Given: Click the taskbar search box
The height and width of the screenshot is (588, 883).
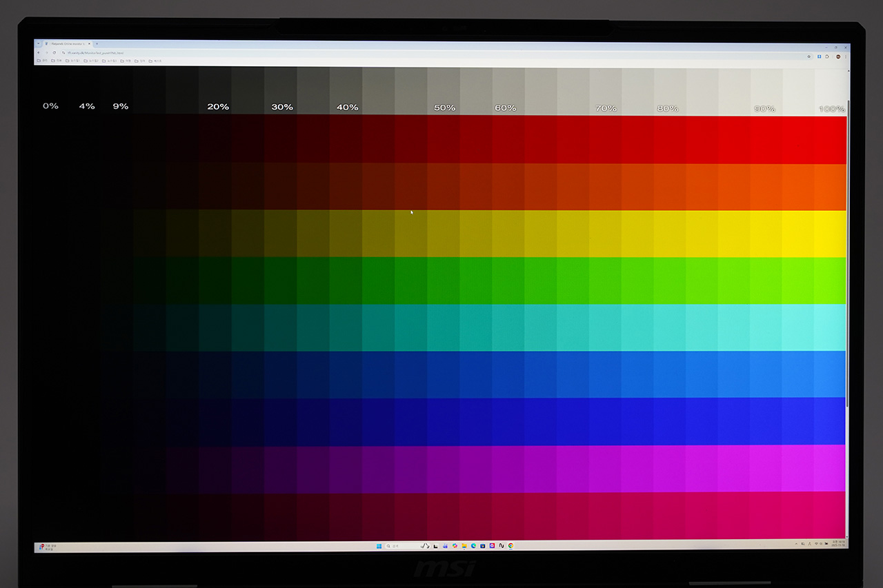Looking at the screenshot, I should [x=400, y=546].
